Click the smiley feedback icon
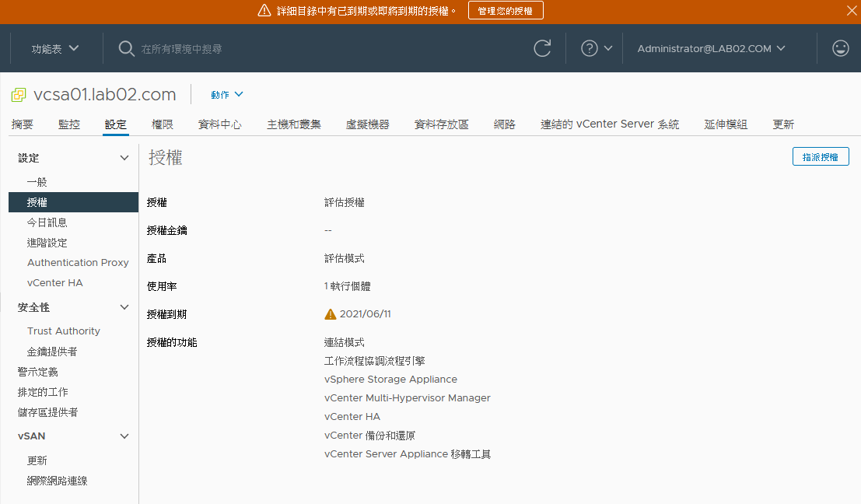Screen dimensions: 861x504 [x=840, y=48]
